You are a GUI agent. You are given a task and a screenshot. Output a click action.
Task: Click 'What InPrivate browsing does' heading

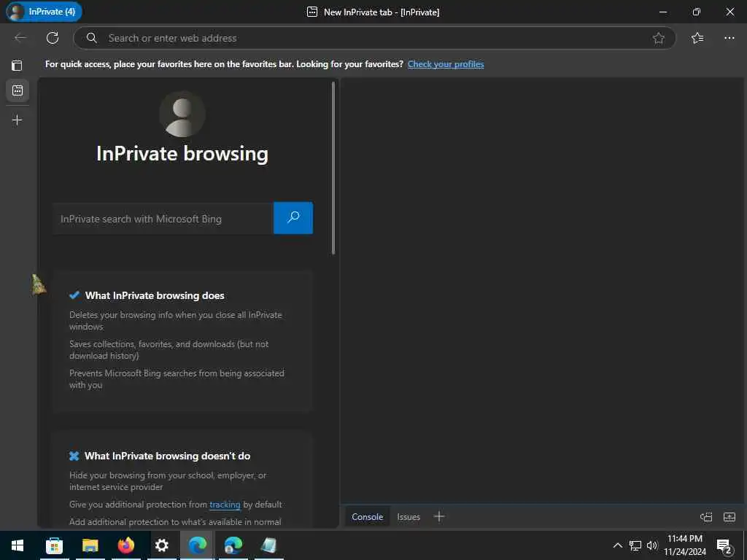click(x=155, y=295)
